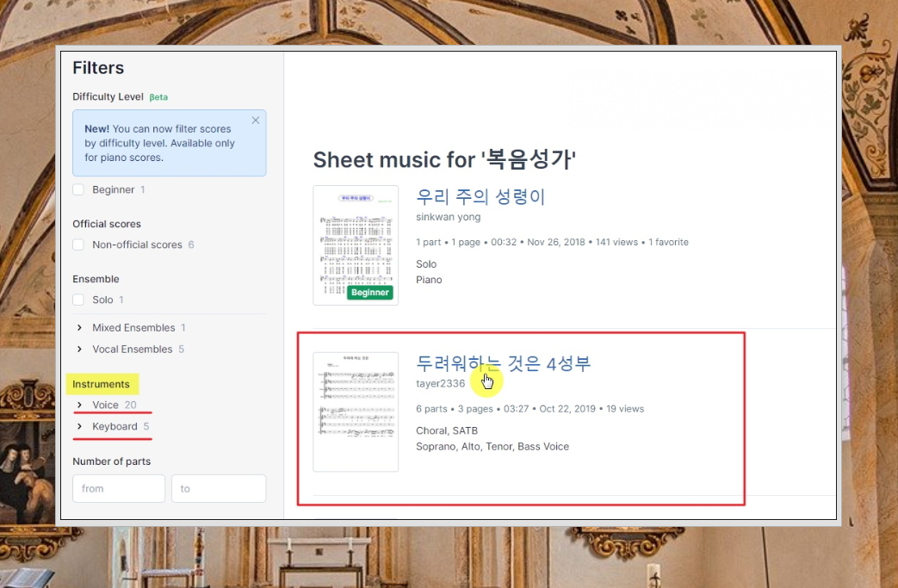
Task: Open user profile sinkwan yong
Action: click(449, 217)
